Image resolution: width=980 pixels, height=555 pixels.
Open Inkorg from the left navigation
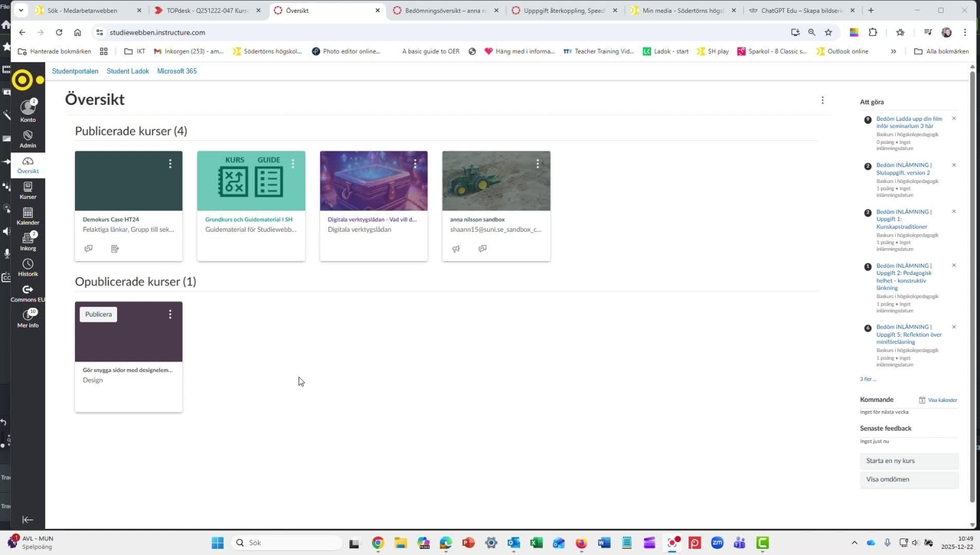[28, 243]
